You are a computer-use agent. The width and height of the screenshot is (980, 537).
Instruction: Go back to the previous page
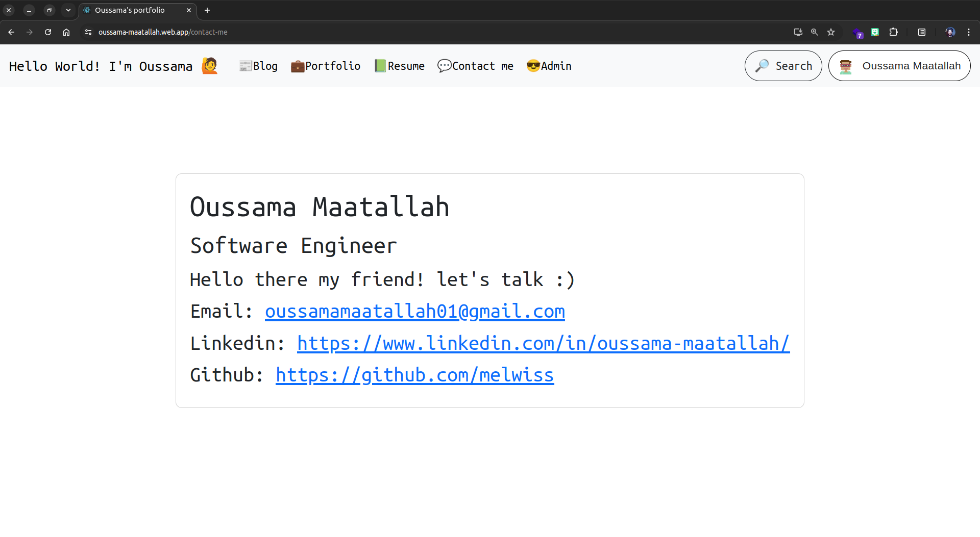pos(11,32)
